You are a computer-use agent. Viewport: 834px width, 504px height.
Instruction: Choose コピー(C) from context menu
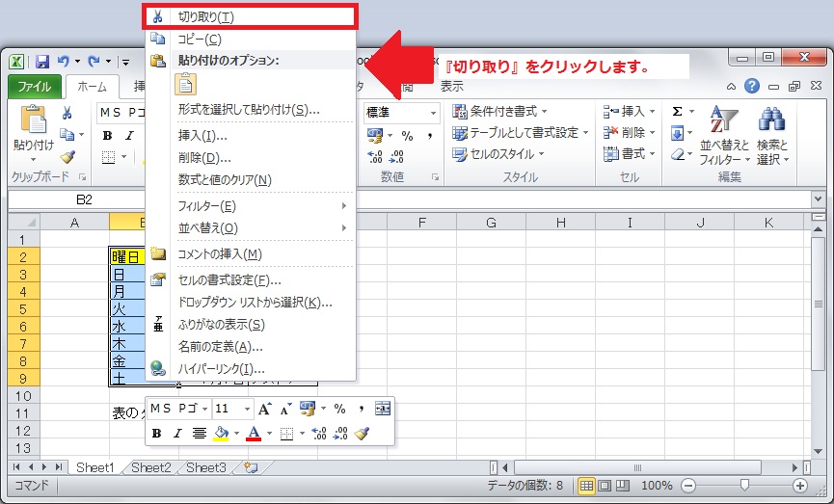click(250, 40)
